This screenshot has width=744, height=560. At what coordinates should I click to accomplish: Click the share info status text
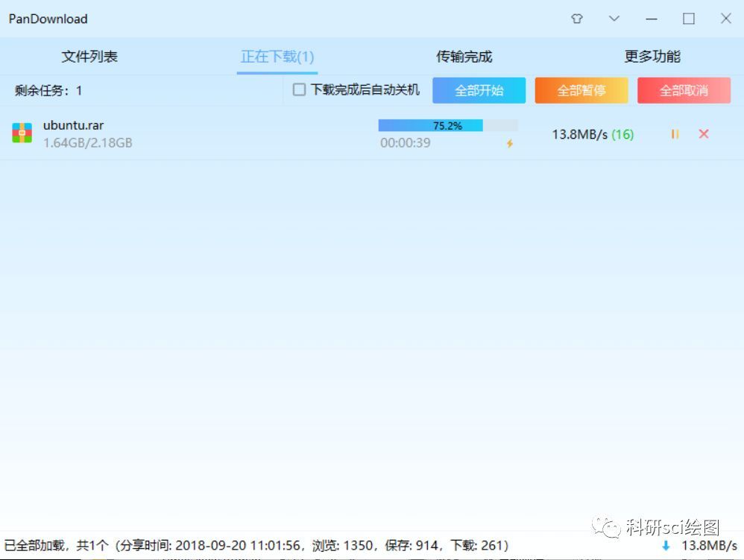256,545
